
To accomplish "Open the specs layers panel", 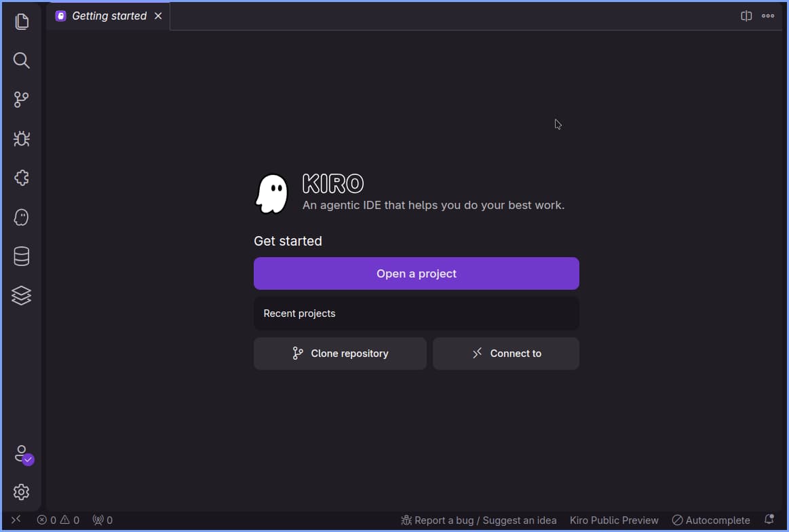I will (x=21, y=295).
